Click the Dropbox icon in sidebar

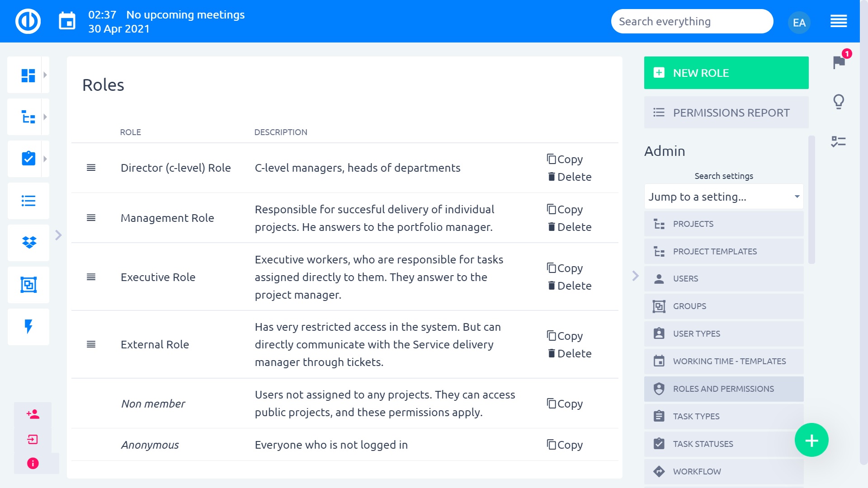click(x=29, y=243)
